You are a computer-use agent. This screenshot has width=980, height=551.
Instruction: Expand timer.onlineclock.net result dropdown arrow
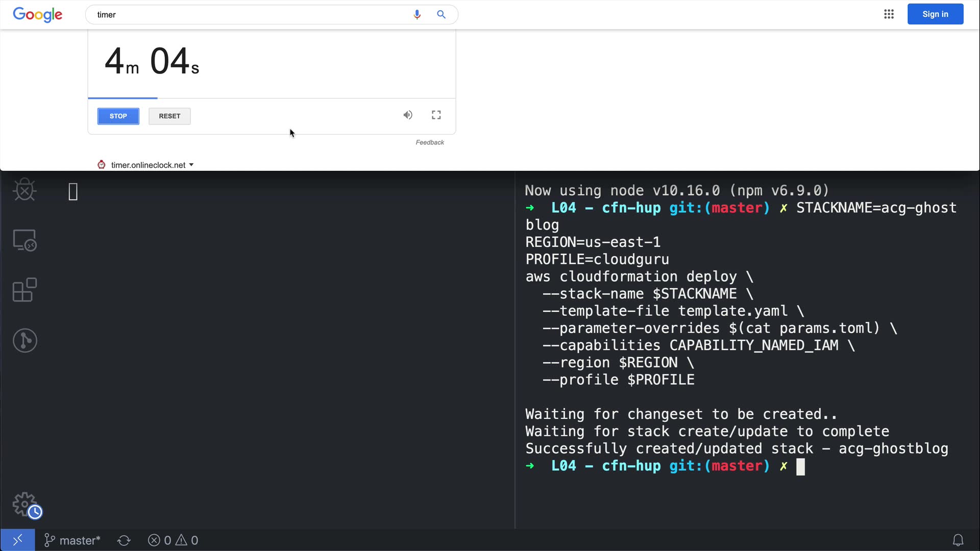pyautogui.click(x=191, y=165)
